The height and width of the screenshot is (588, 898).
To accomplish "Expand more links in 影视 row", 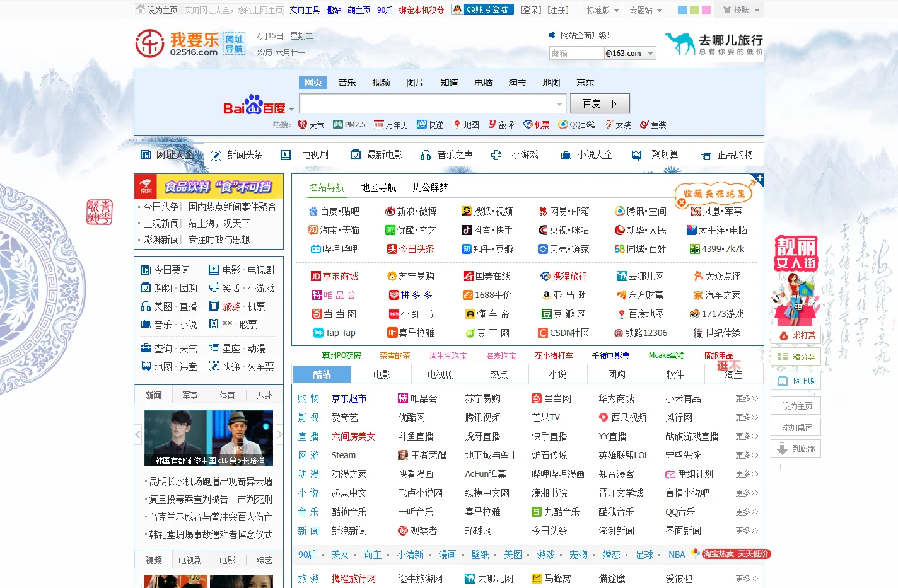I will coord(747,417).
